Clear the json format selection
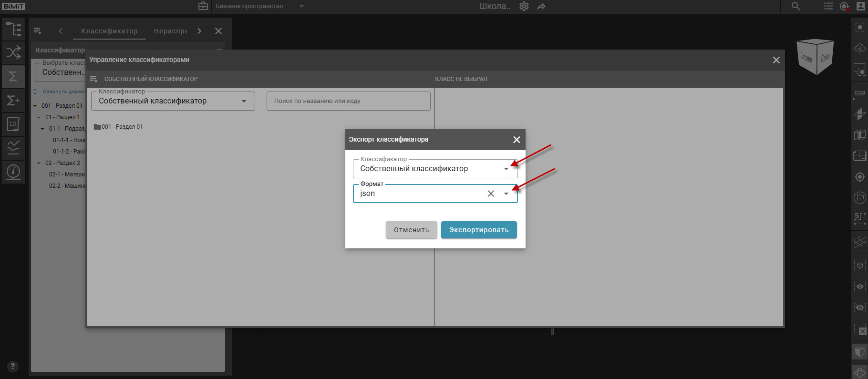Viewport: 868px width, 379px height. point(491,194)
